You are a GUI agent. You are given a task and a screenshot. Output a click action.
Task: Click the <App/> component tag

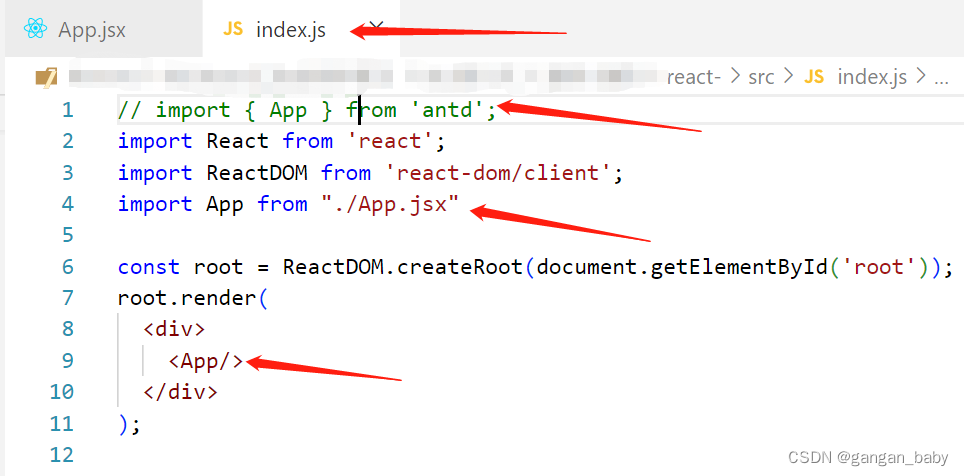(x=206, y=361)
